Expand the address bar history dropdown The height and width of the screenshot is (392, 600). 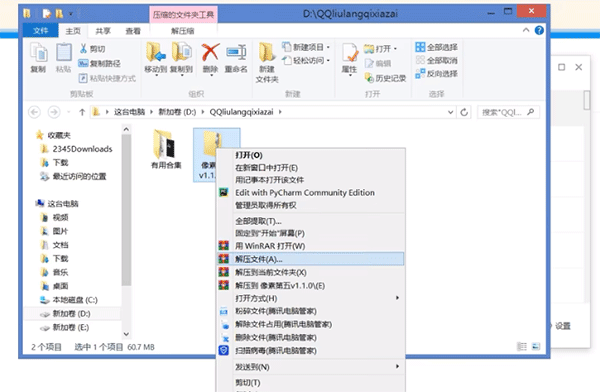(451, 112)
